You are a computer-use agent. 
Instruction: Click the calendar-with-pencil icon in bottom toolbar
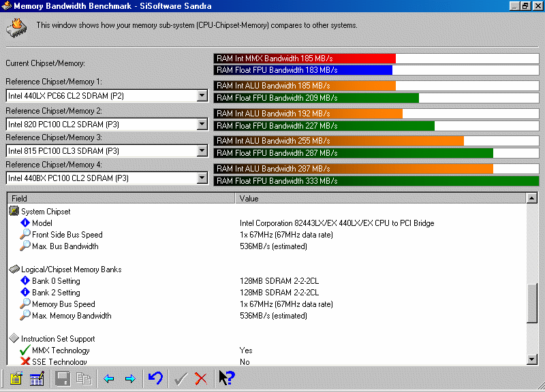point(37,378)
